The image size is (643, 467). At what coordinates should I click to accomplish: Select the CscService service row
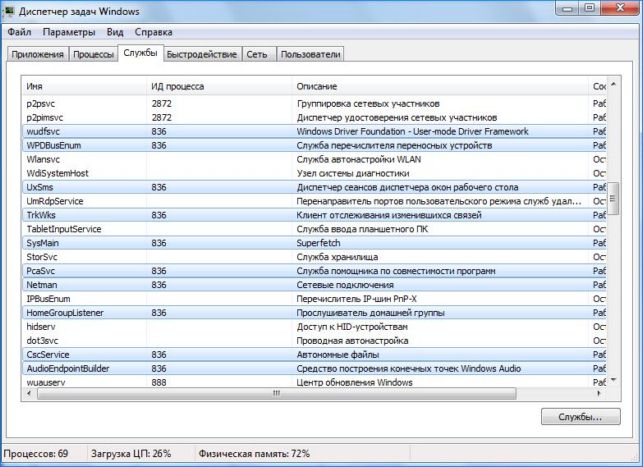click(314, 355)
